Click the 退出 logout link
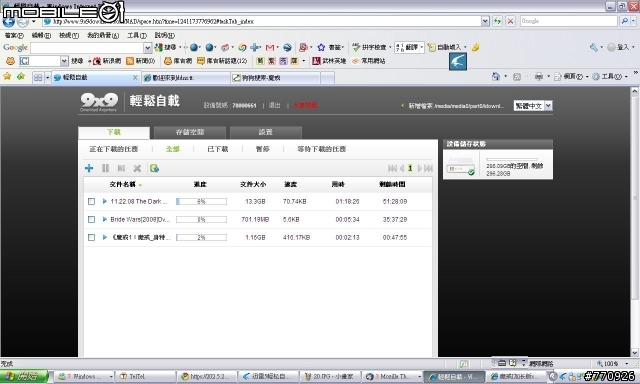The image size is (640, 384). [274, 105]
